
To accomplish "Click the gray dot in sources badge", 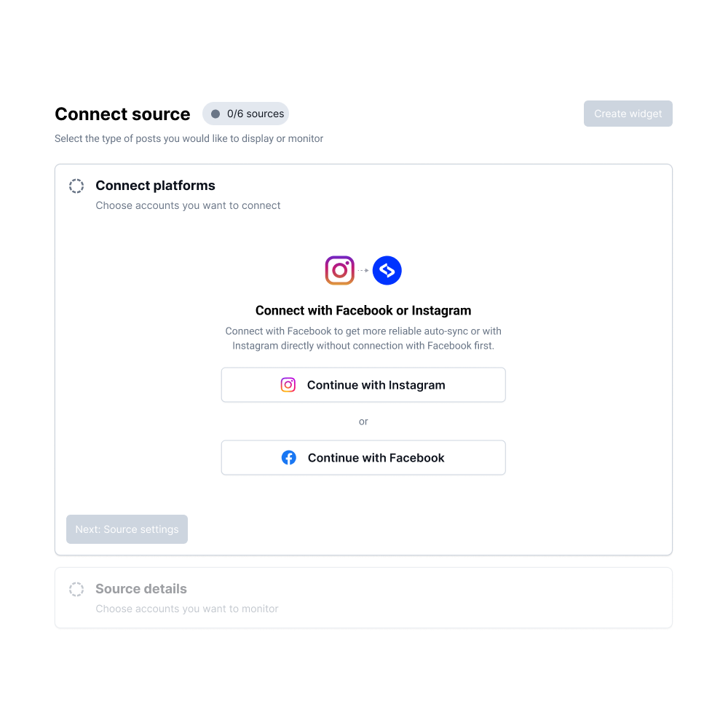I will [x=215, y=114].
